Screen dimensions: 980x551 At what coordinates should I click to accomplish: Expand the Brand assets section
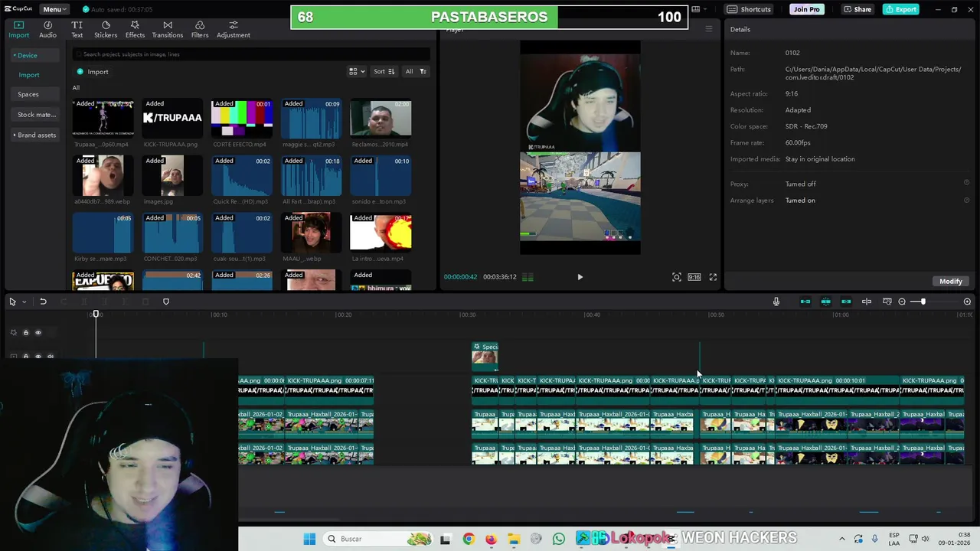[35, 135]
